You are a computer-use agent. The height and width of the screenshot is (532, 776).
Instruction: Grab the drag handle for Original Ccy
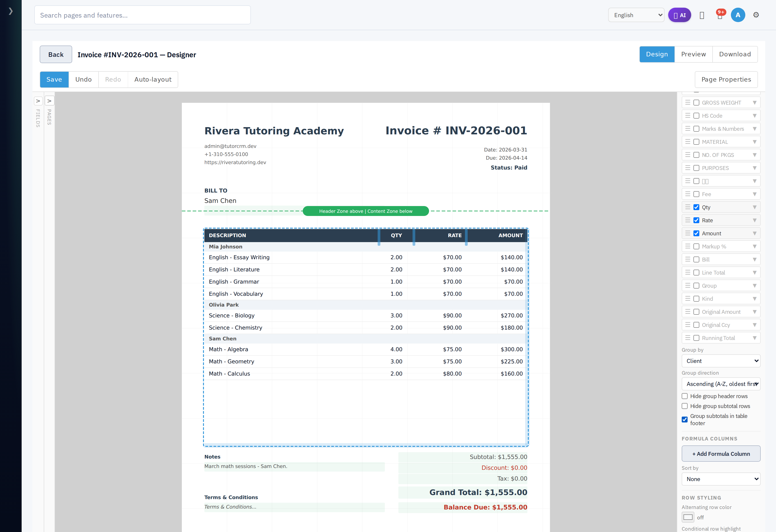[688, 325]
